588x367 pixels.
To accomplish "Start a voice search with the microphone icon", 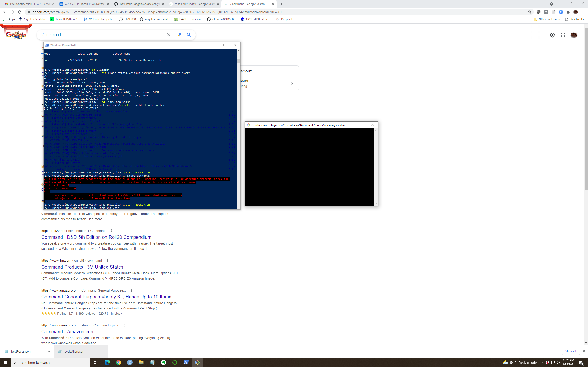I will (x=180, y=35).
